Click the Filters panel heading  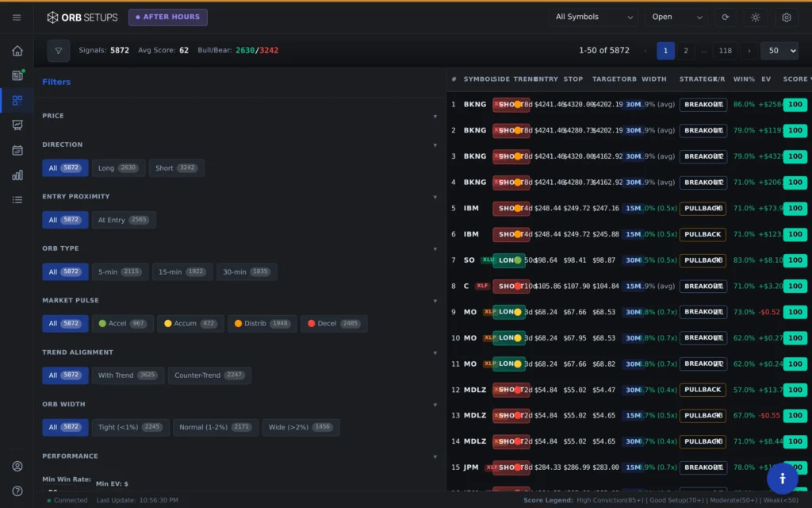click(x=56, y=82)
